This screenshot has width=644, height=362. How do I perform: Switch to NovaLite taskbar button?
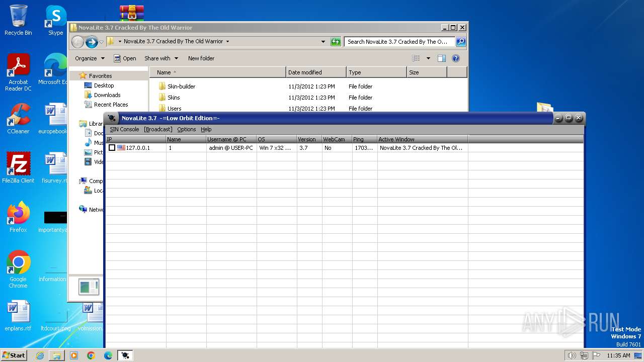(x=125, y=355)
